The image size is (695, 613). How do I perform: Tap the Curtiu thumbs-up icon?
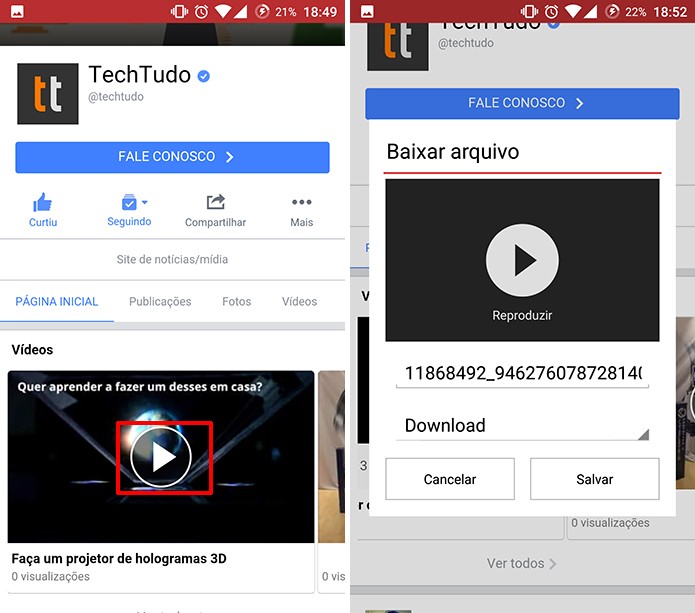tap(43, 203)
